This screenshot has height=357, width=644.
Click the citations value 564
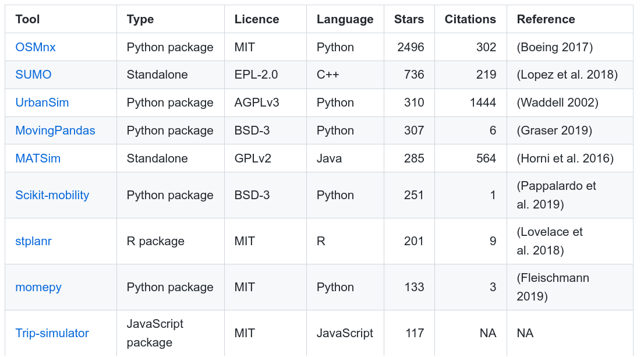click(486, 158)
